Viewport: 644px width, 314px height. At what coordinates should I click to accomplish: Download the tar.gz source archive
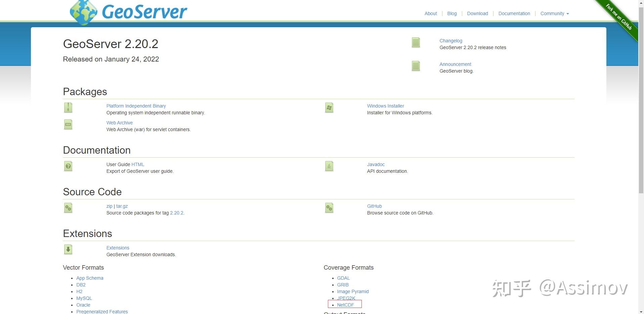pyautogui.click(x=122, y=206)
